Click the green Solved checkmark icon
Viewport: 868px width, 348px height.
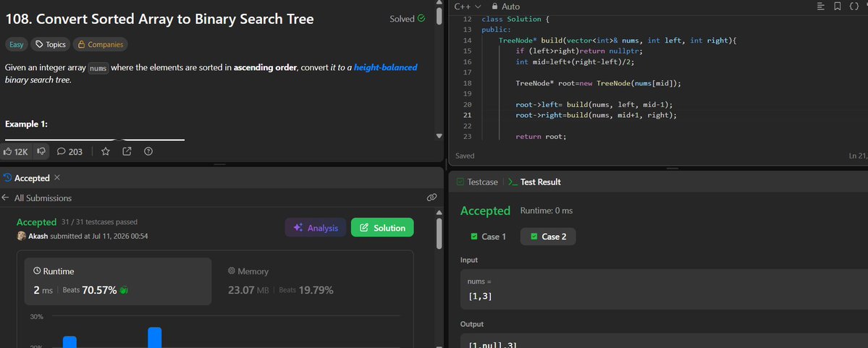(422, 18)
